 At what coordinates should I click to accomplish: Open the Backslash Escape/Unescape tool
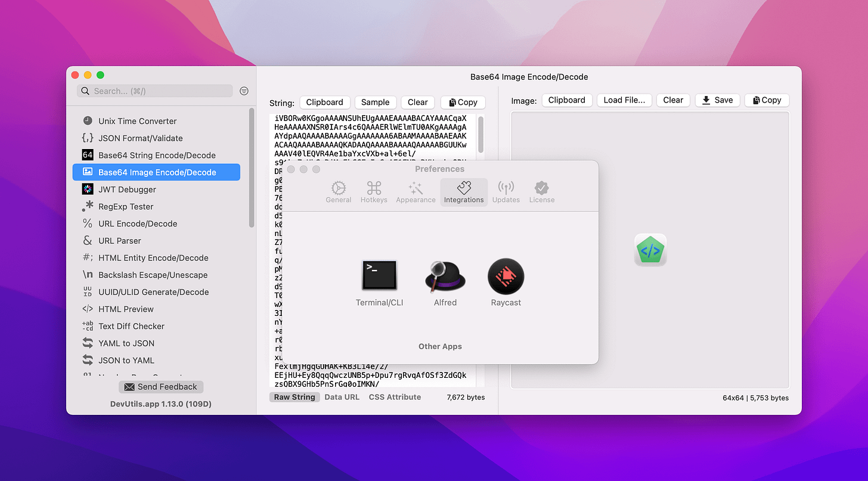click(x=156, y=275)
